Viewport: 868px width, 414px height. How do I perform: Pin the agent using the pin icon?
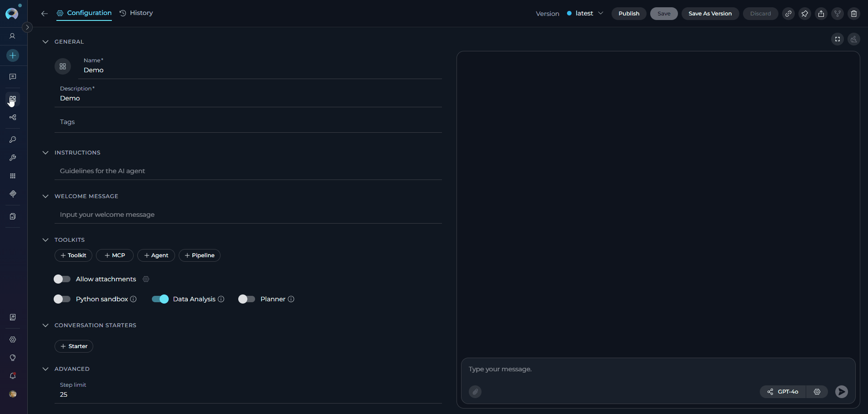point(805,14)
